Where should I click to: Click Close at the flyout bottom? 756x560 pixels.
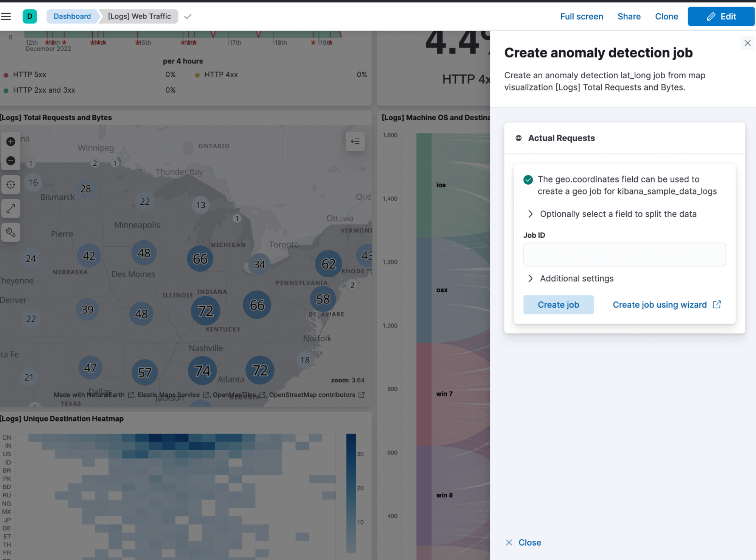click(523, 543)
